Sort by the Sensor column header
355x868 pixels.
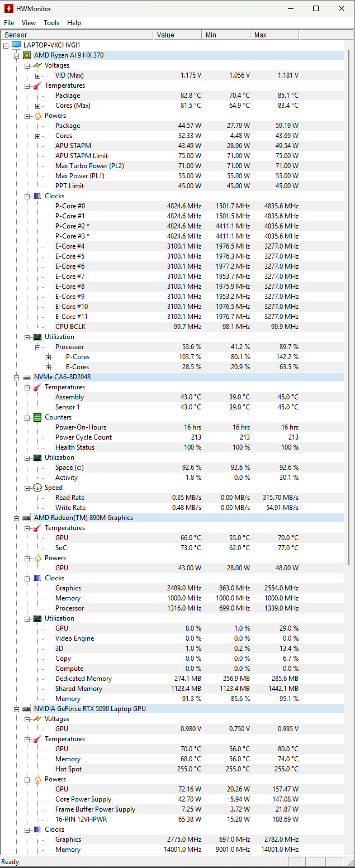tap(77, 35)
